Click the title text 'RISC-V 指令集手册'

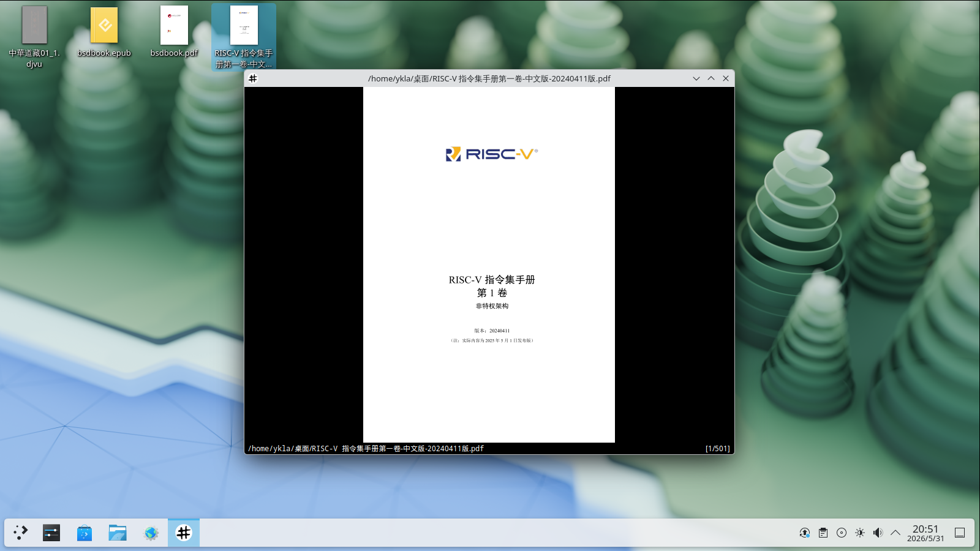pyautogui.click(x=492, y=280)
